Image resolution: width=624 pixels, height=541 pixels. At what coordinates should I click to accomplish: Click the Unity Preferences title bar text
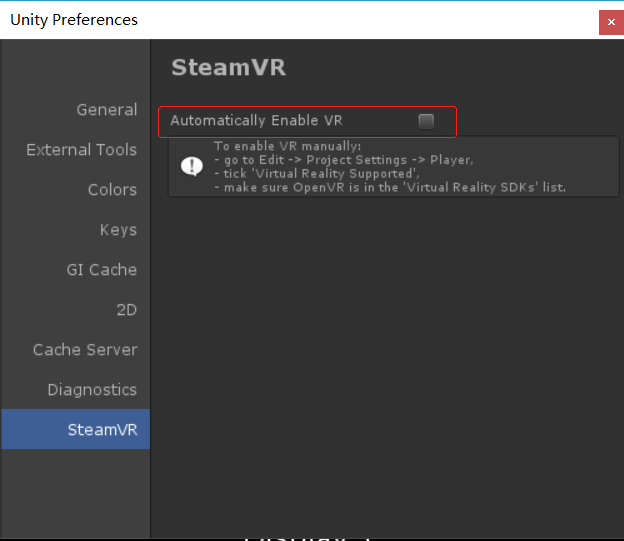(72, 20)
